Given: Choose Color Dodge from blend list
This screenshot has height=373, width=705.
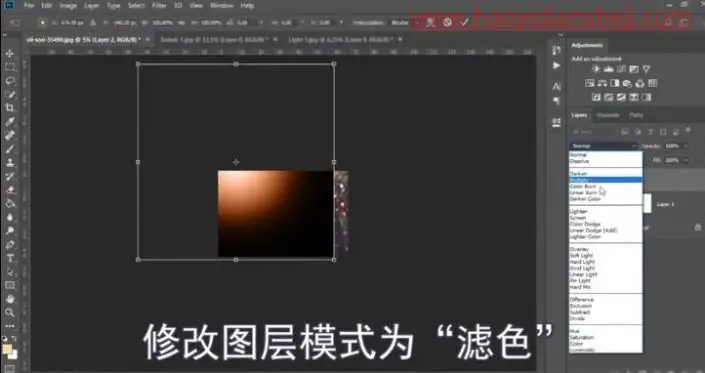Looking at the screenshot, I should [606, 224].
